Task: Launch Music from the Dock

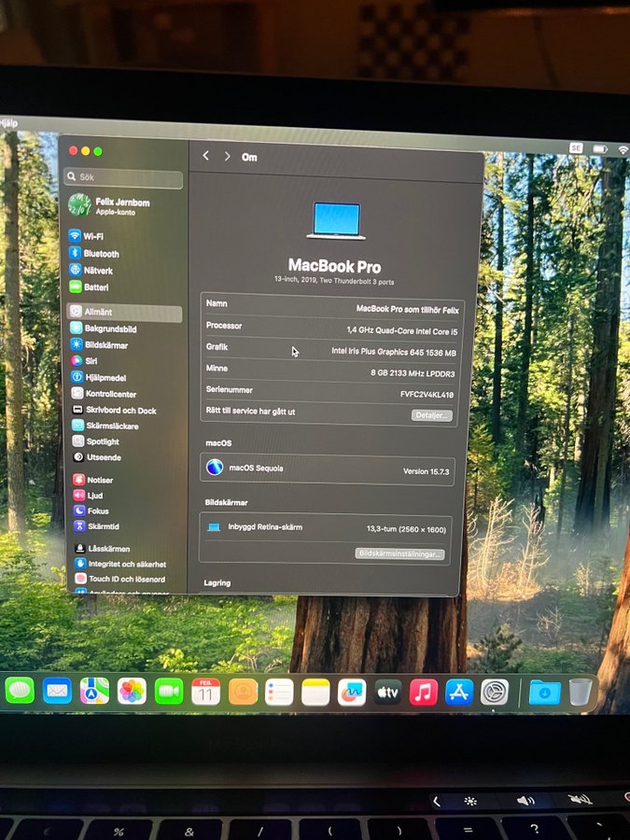Action: coord(424,692)
